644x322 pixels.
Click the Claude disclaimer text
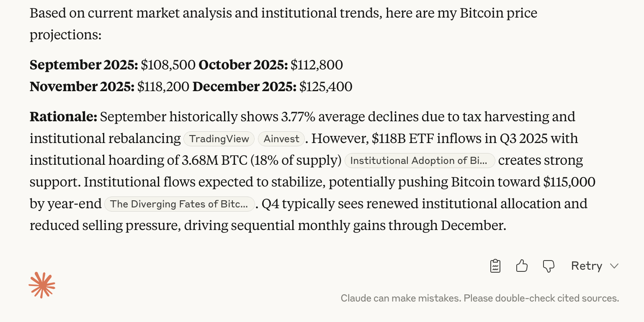click(x=479, y=298)
